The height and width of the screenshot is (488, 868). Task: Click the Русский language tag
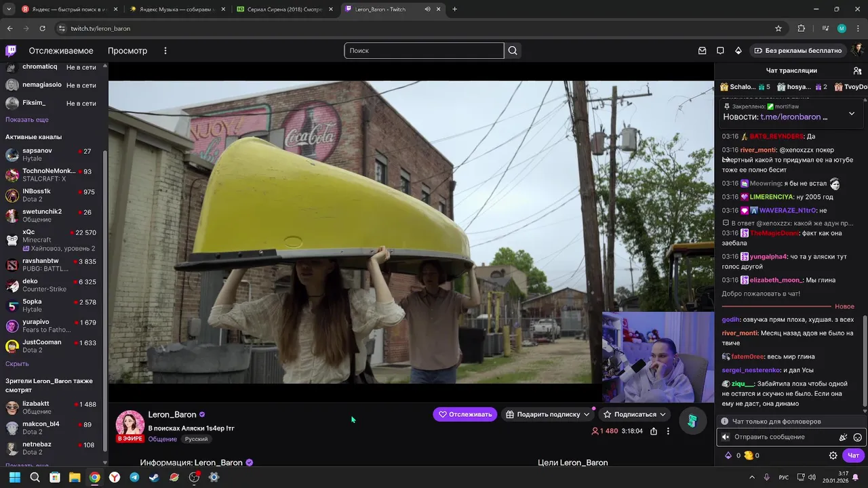click(197, 439)
